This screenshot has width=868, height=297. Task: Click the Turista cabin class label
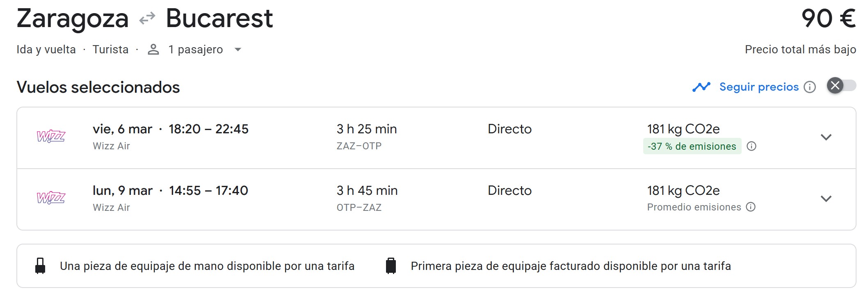(110, 50)
